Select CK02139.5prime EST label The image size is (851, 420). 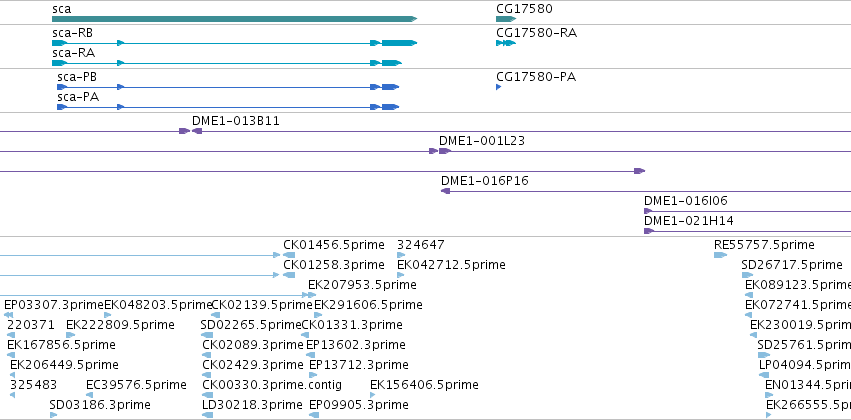tap(262, 305)
